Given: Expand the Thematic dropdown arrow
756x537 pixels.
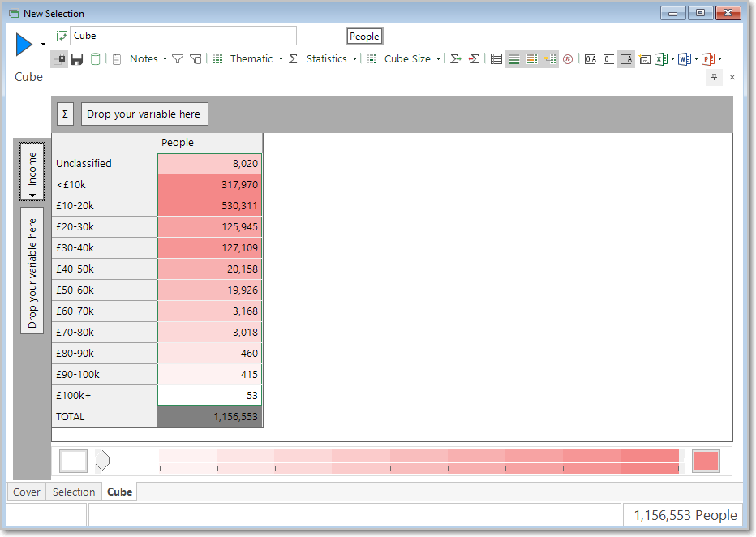Looking at the screenshot, I should 281,58.
